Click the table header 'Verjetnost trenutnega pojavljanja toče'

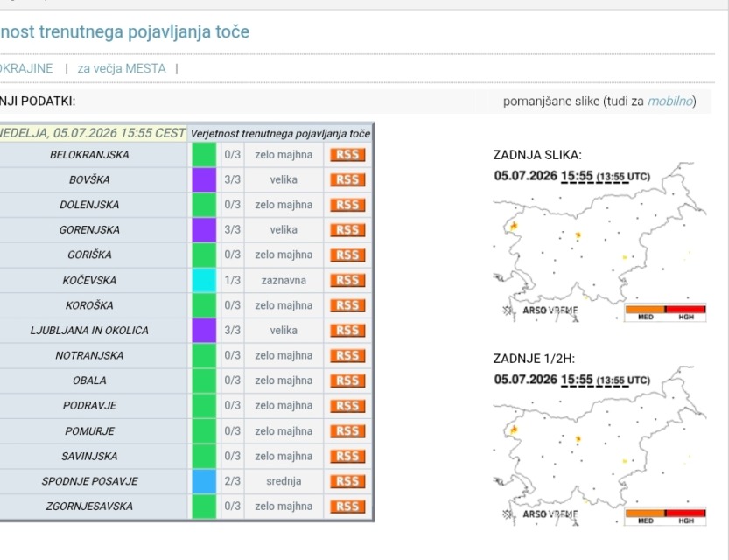click(280, 133)
